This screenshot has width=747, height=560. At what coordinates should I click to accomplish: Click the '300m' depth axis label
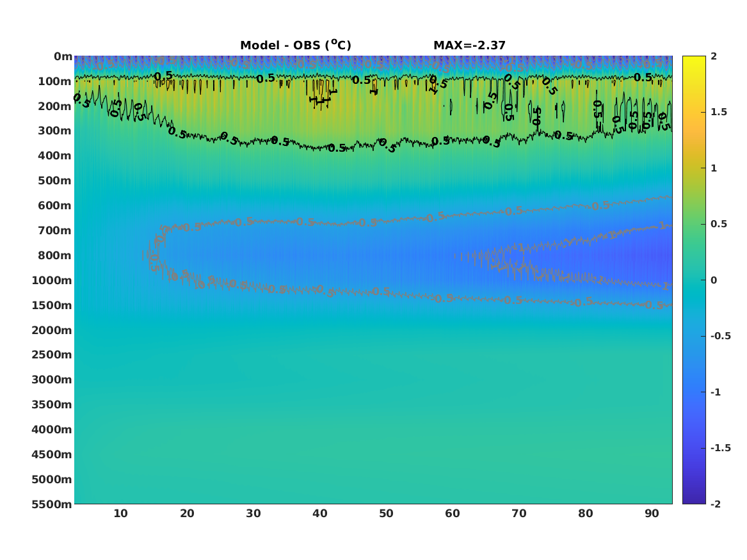pyautogui.click(x=55, y=131)
